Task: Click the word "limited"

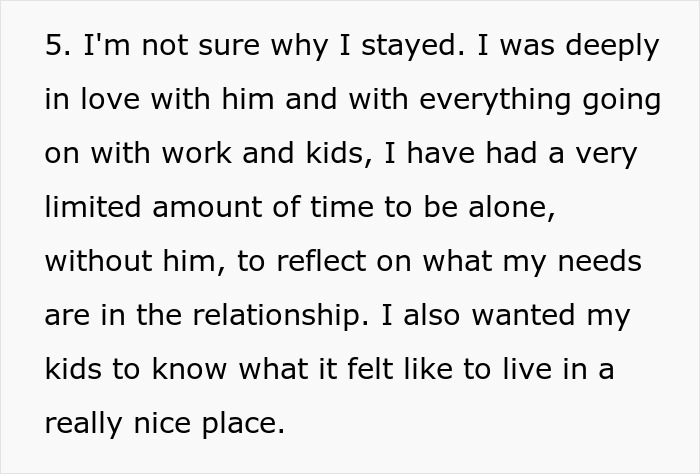Action: point(91,209)
